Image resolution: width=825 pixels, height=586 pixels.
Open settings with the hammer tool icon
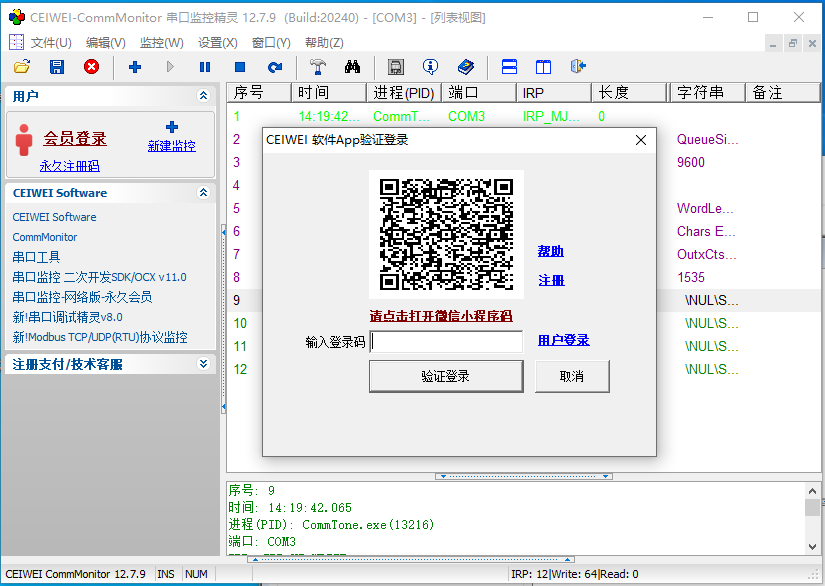click(x=318, y=67)
